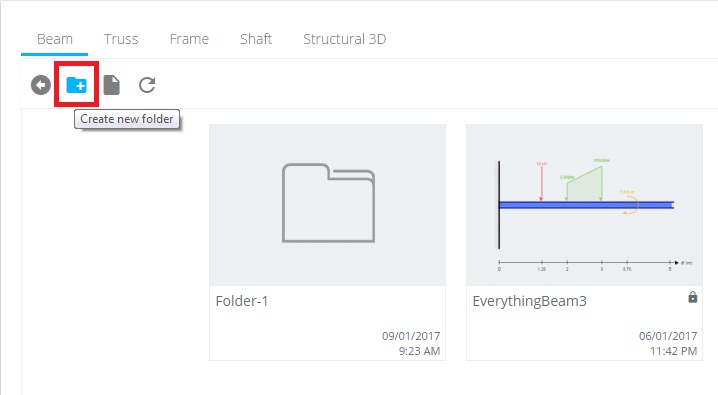718x395 pixels.
Task: Click the orange moment symbol in beam preview
Action: (x=631, y=205)
